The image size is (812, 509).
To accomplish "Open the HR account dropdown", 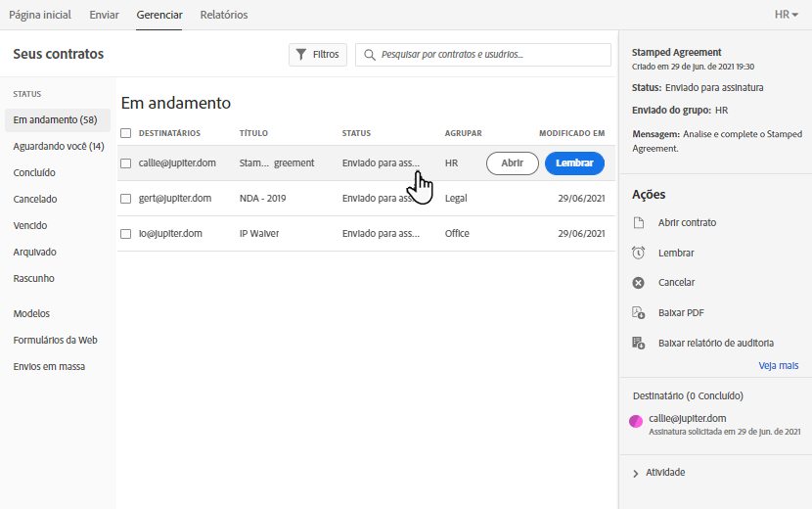I will click(x=786, y=15).
